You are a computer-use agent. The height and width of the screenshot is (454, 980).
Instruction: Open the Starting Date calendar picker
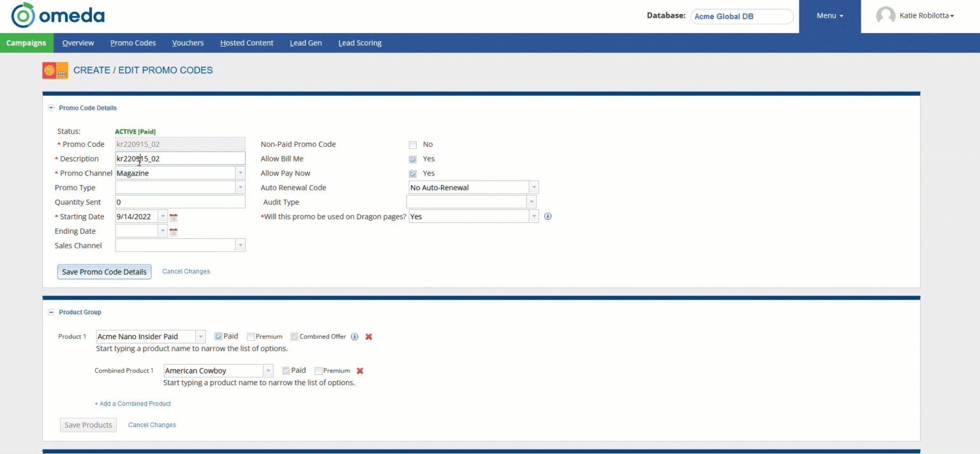tap(173, 217)
